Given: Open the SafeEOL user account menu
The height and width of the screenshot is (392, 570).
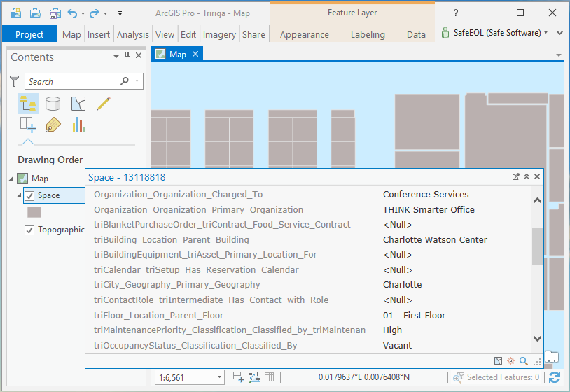Looking at the screenshot, I should 494,33.
